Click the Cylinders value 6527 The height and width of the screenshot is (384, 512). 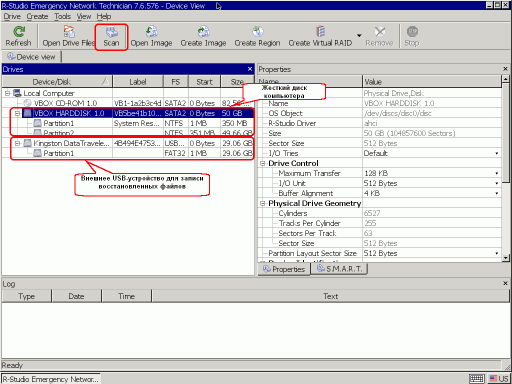(x=372, y=213)
